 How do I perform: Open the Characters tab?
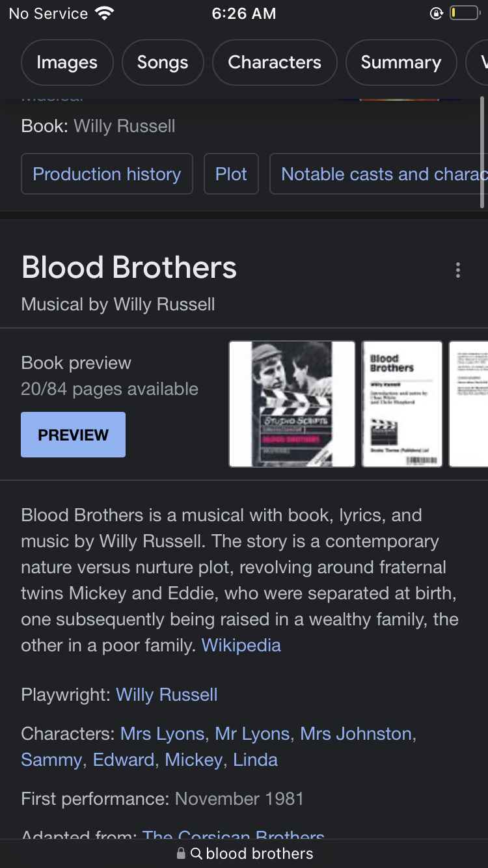click(x=275, y=62)
